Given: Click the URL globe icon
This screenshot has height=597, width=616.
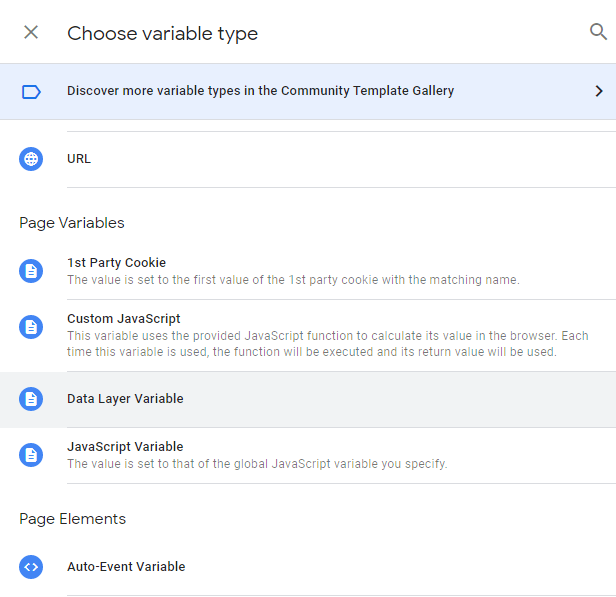Looking at the screenshot, I should click(31, 159).
